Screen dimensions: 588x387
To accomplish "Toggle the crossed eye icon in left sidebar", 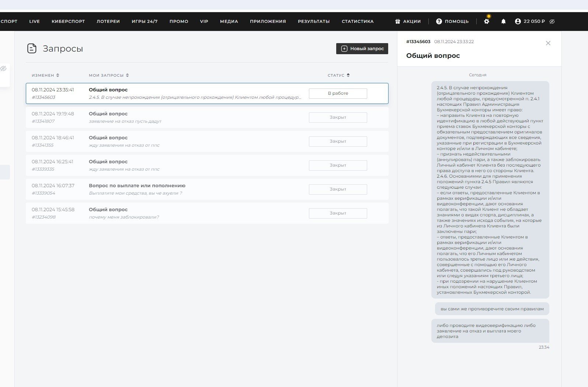I will click(4, 69).
